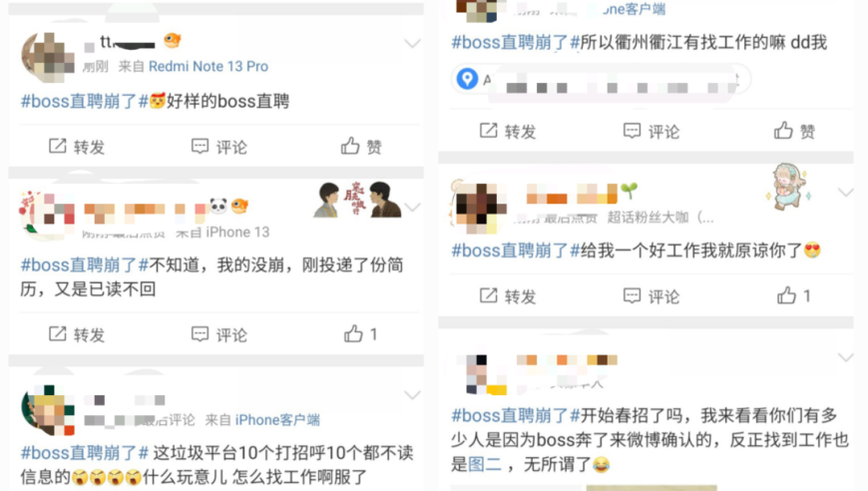
Task: Open the iPhone客户端 link on '垃圾平台' post
Action: (277, 419)
